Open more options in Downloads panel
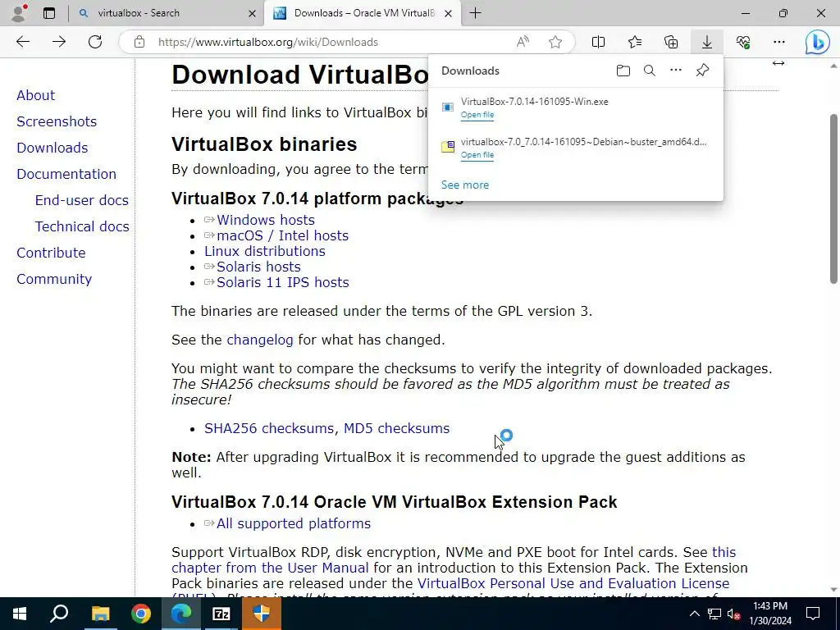The image size is (840, 630). coord(676,71)
